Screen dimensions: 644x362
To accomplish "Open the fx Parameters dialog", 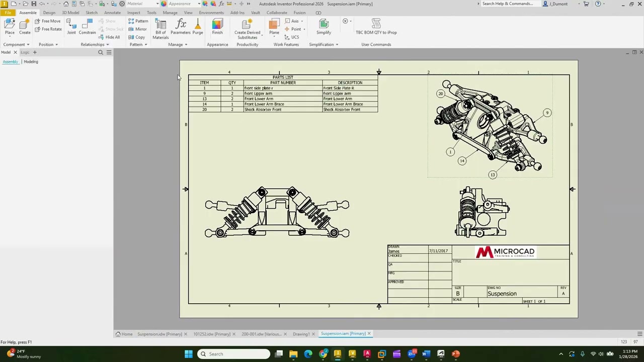I will [x=181, y=27].
